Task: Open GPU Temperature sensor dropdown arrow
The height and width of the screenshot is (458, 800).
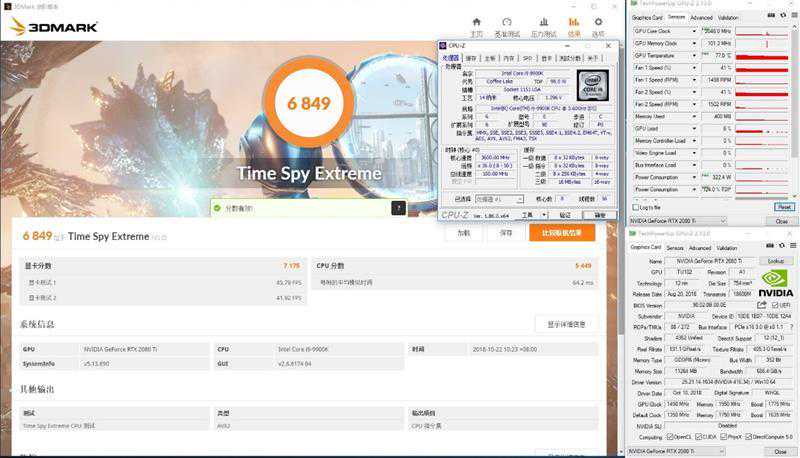Action: [698, 56]
